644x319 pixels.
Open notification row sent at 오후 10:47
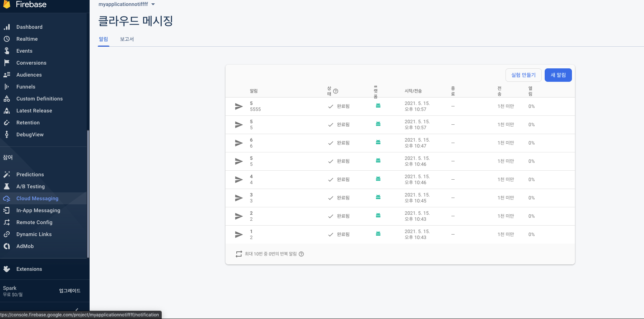click(400, 143)
